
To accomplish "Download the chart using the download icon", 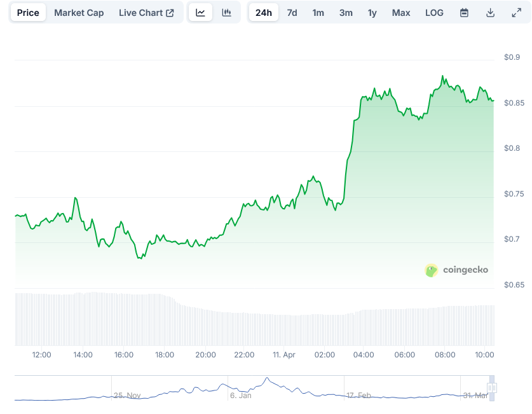I will click(x=489, y=12).
